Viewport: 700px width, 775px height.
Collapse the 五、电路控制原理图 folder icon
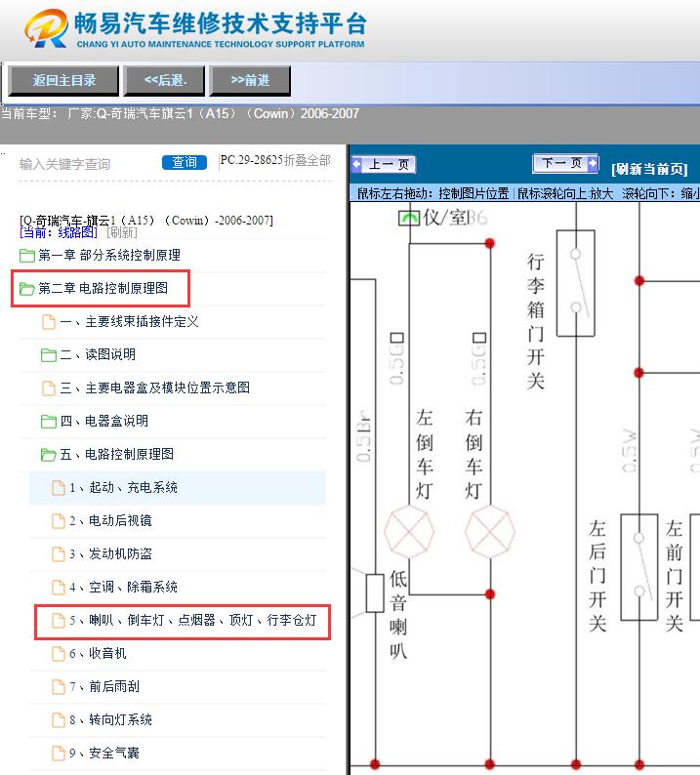point(49,454)
